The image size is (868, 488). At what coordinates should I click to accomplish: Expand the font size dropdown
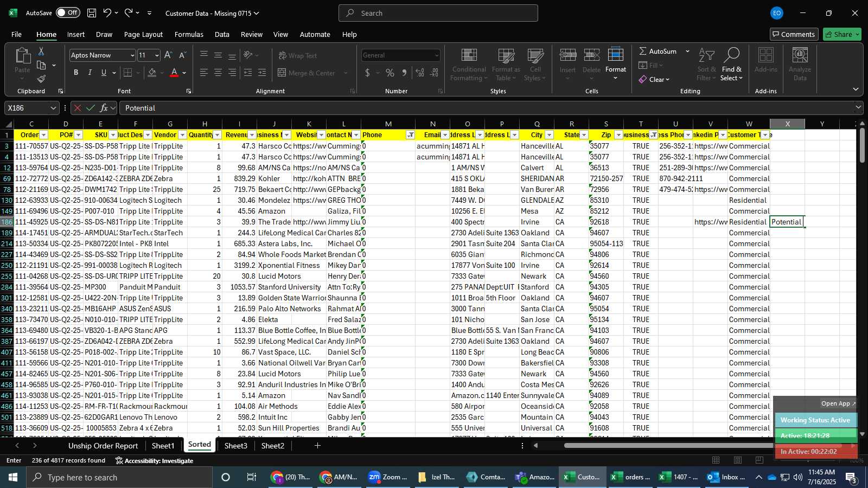point(157,55)
